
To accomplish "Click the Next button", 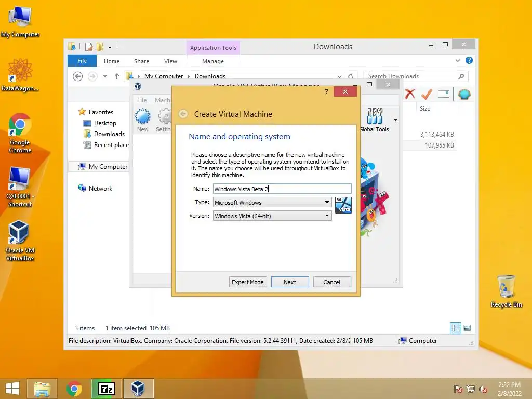I will click(x=290, y=282).
